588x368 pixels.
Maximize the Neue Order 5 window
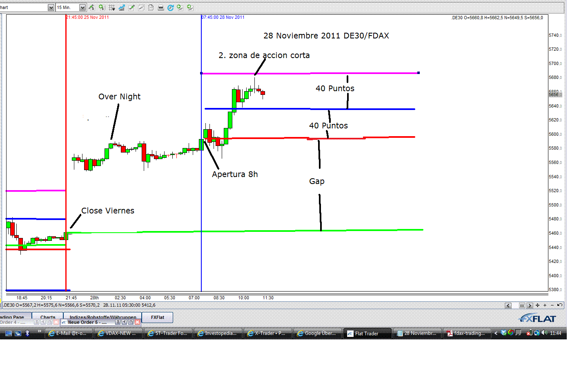tap(131, 322)
